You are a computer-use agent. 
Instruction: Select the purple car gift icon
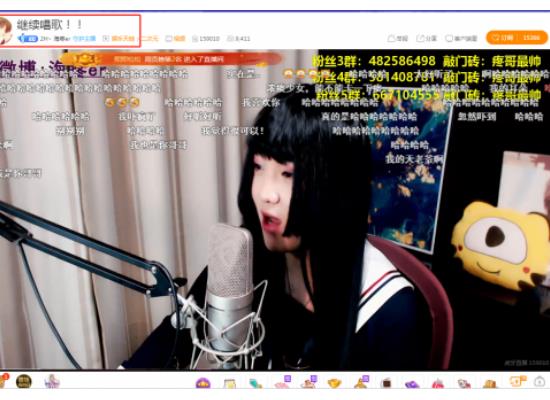[x=412, y=384]
